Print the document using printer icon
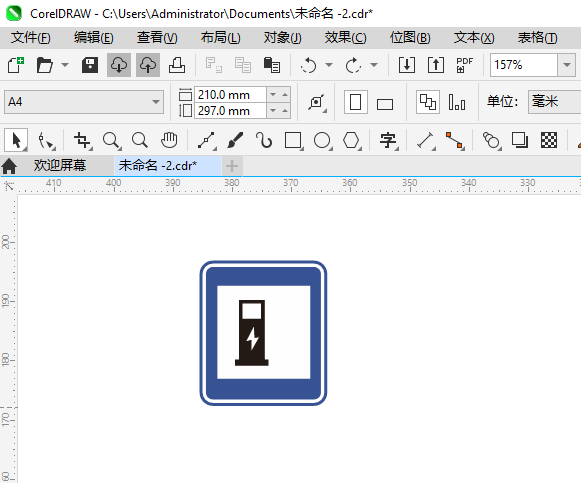The height and width of the screenshot is (483, 581). click(x=177, y=65)
